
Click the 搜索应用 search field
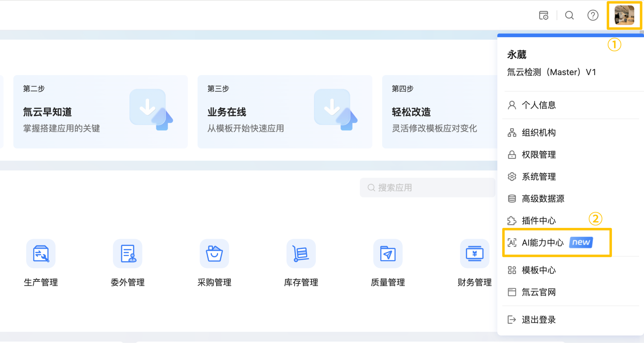click(x=427, y=188)
